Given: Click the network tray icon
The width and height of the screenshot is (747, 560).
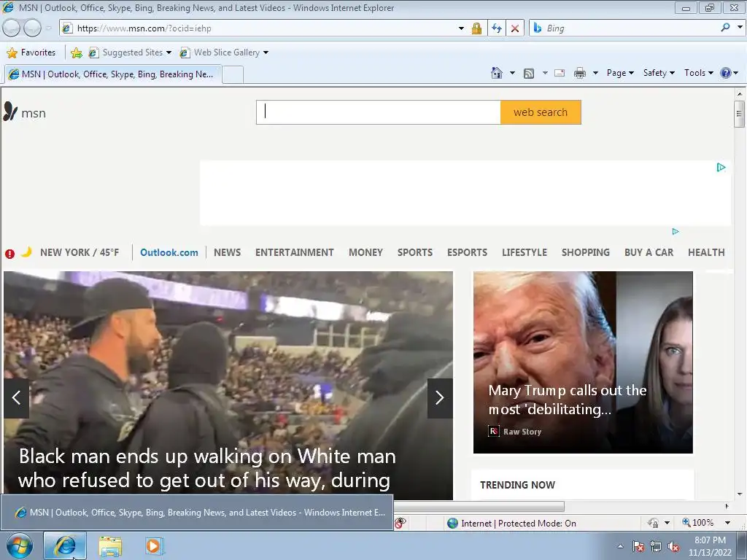Looking at the screenshot, I should (656, 547).
